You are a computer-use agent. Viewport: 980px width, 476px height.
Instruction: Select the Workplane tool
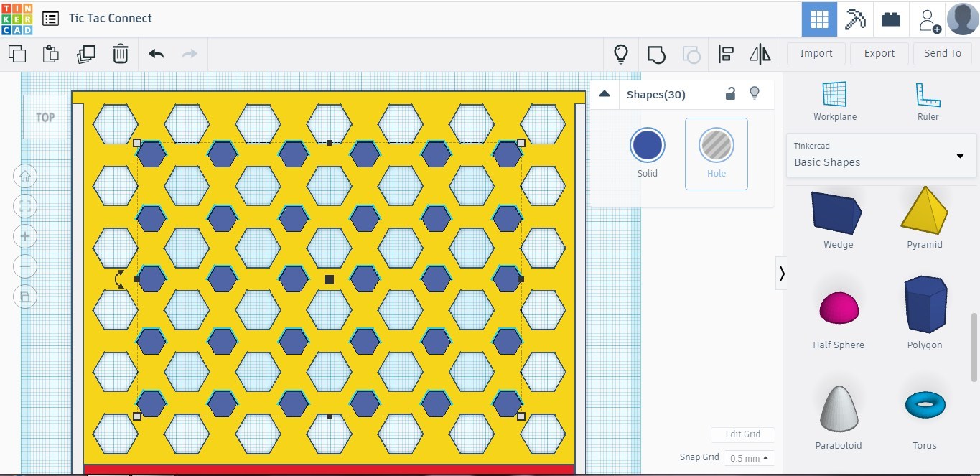click(835, 101)
